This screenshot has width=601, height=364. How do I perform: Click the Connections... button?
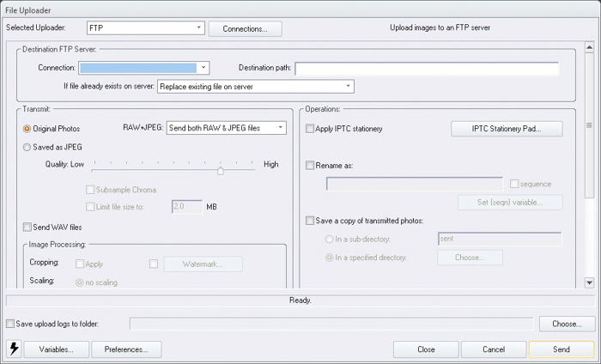246,28
